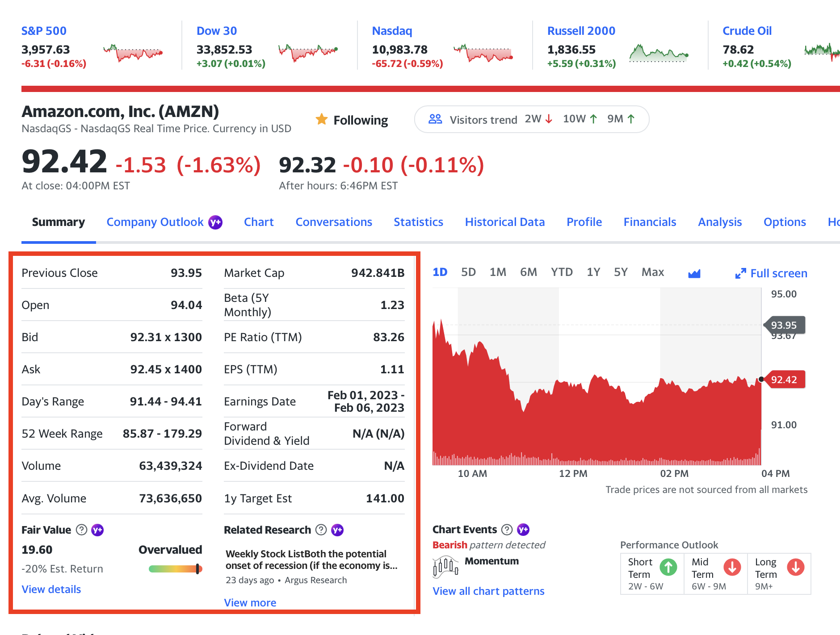This screenshot has height=635, width=840.
Task: Click the Company Outlook Y+ premium badge
Action: point(215,222)
